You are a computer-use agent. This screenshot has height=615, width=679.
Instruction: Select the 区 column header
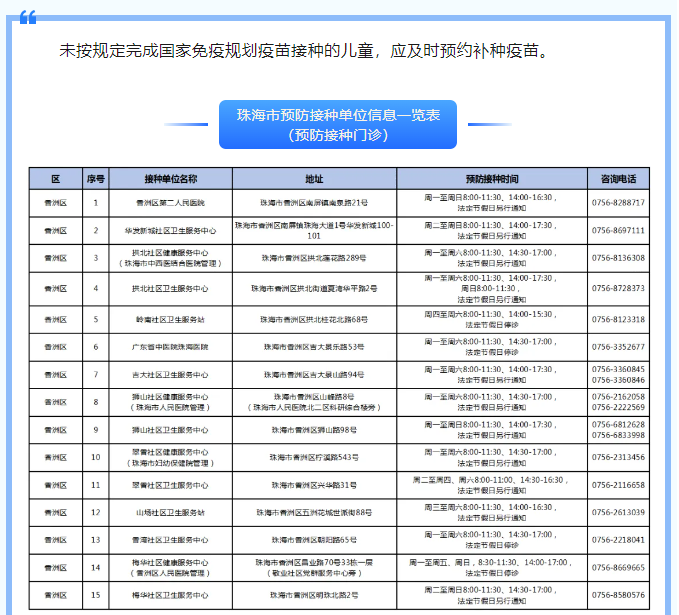pyautogui.click(x=56, y=179)
